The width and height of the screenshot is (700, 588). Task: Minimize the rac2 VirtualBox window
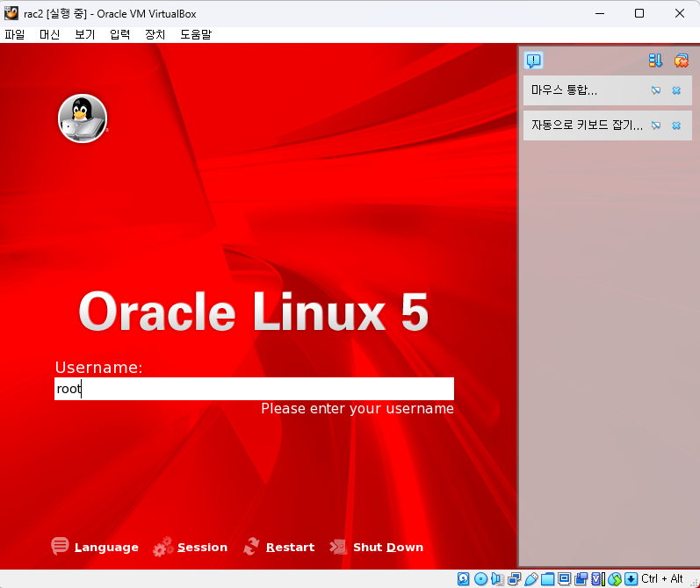600,13
